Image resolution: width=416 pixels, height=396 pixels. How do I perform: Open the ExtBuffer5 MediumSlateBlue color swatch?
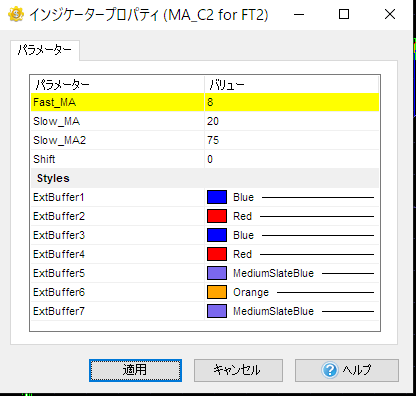tap(217, 273)
